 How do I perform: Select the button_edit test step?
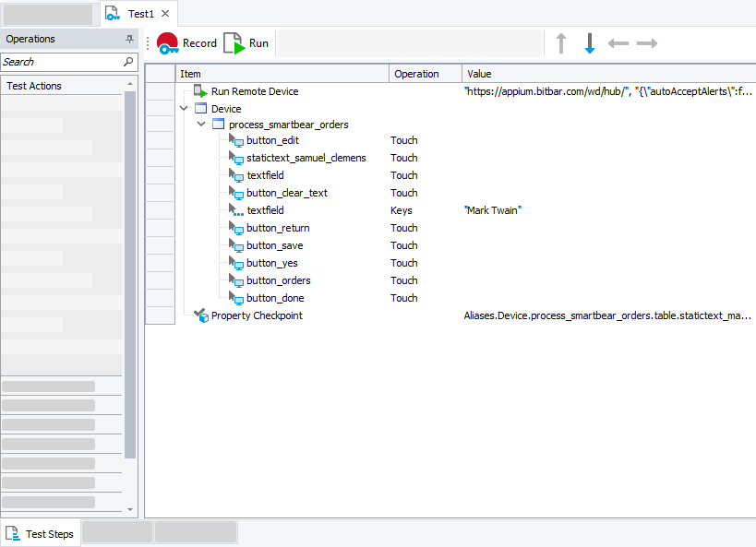(274, 139)
